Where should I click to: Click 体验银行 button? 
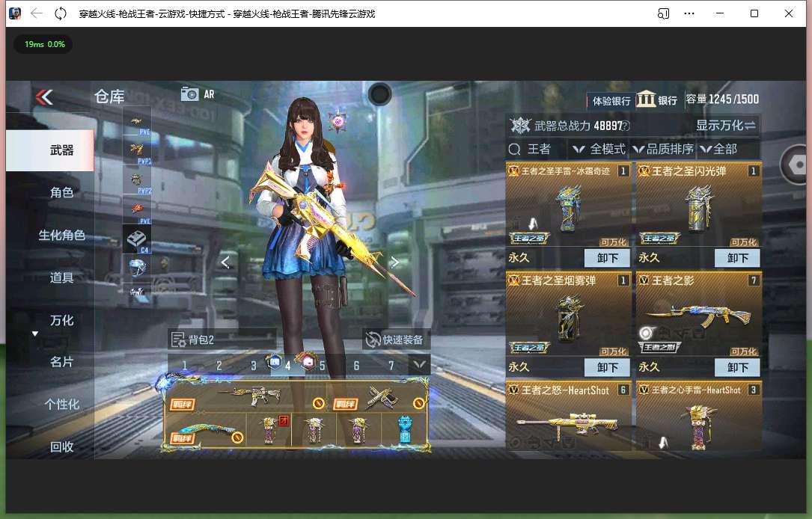tap(611, 101)
